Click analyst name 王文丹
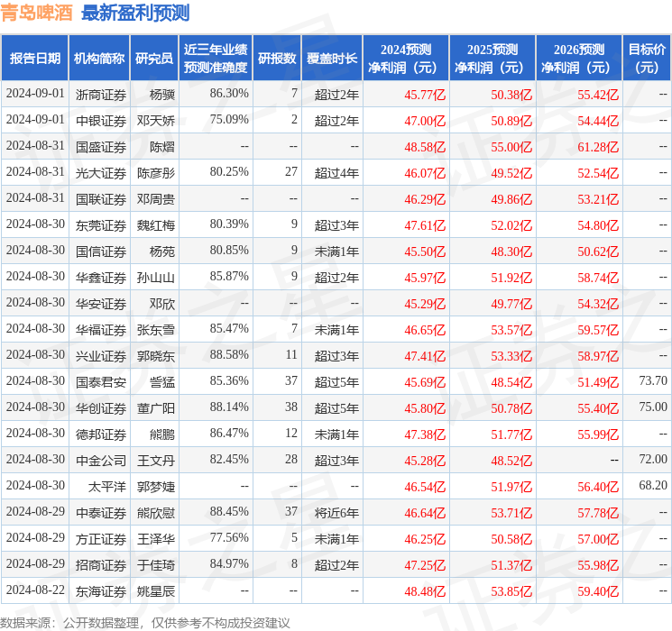The width and height of the screenshot is (672, 631). [155, 461]
